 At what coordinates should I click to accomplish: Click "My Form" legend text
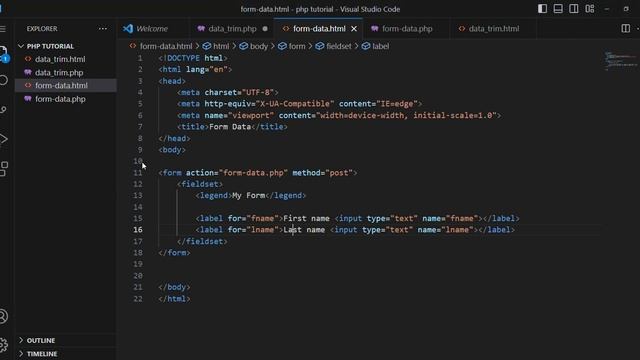tap(248, 196)
